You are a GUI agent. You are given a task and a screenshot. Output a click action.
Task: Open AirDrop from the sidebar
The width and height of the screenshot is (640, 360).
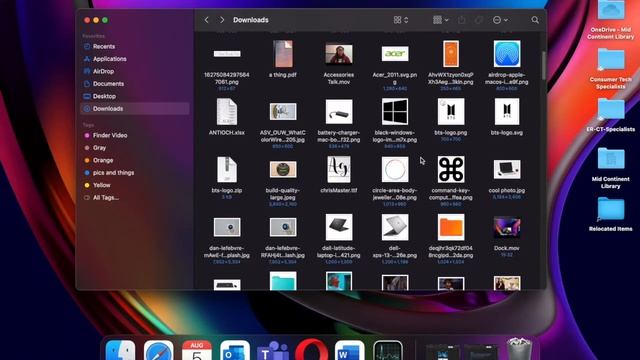click(135, 71)
